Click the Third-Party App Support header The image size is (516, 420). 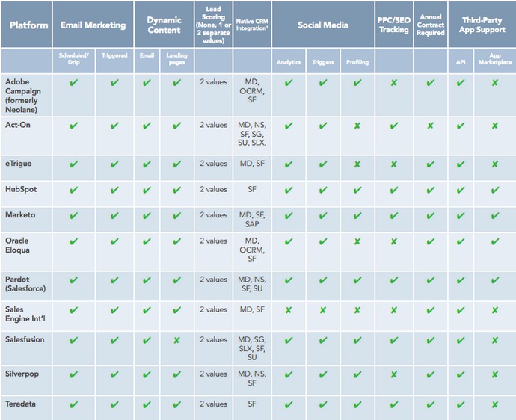pos(482,25)
